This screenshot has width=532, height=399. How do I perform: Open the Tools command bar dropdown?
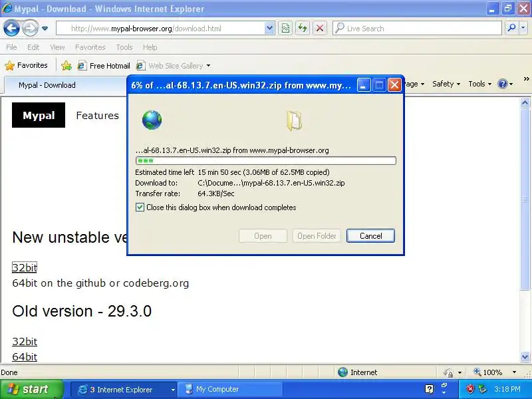coord(479,84)
